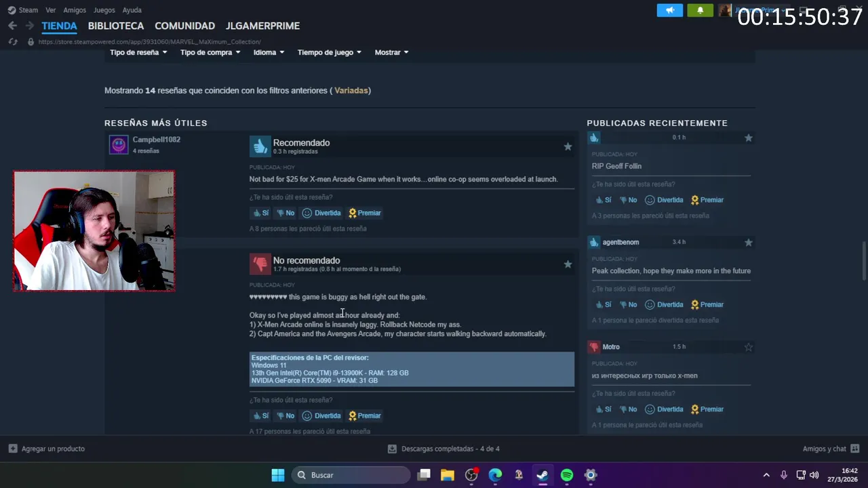Toggle the star on Motro's review

pyautogui.click(x=749, y=347)
